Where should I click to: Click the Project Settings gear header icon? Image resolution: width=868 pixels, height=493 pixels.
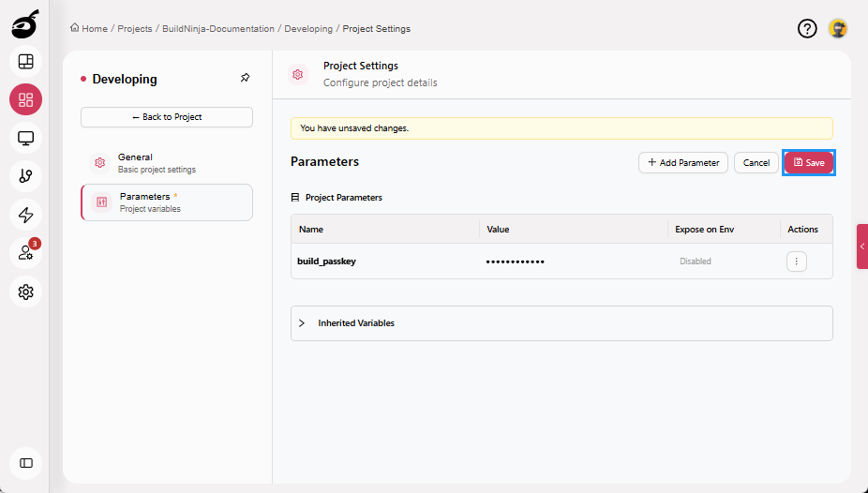click(x=298, y=74)
